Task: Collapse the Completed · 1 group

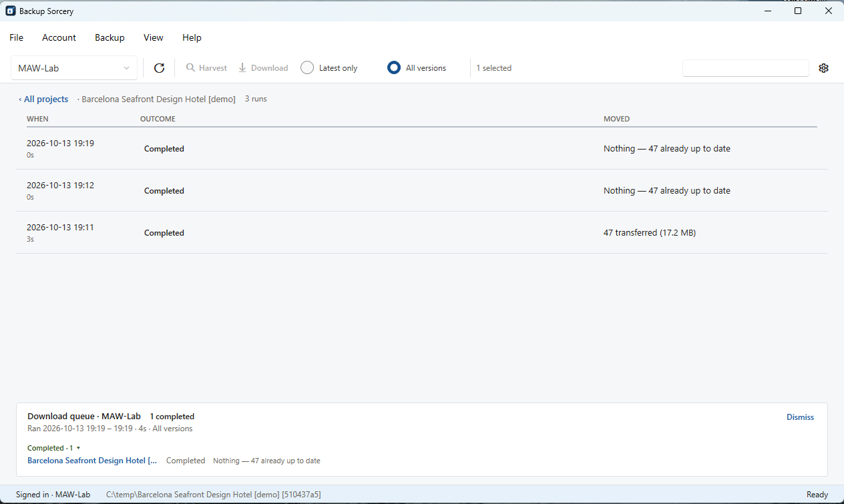Action: pos(53,448)
